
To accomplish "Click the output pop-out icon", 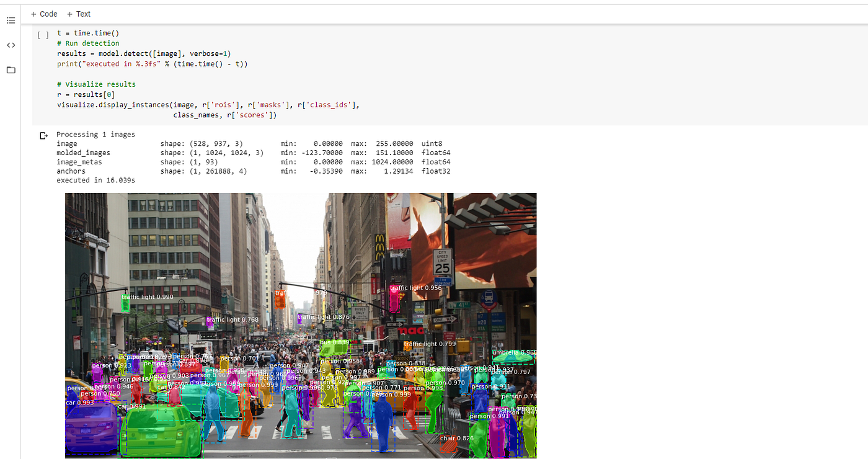I will click(43, 135).
